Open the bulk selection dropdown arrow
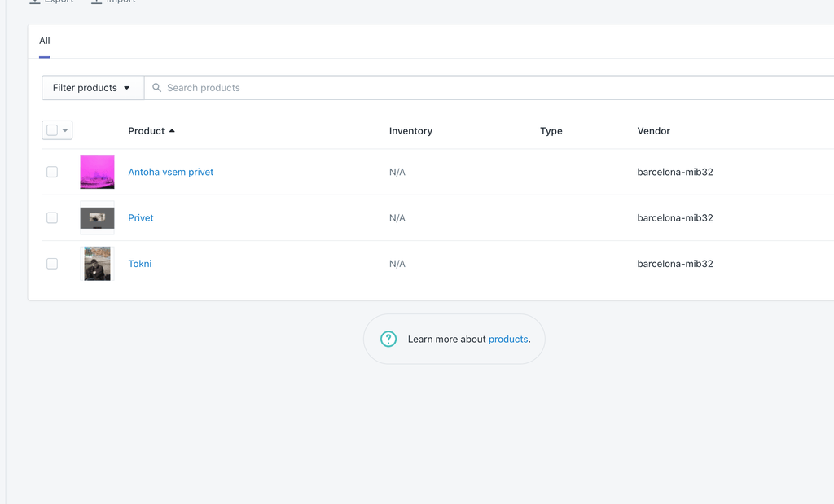 [x=65, y=130]
